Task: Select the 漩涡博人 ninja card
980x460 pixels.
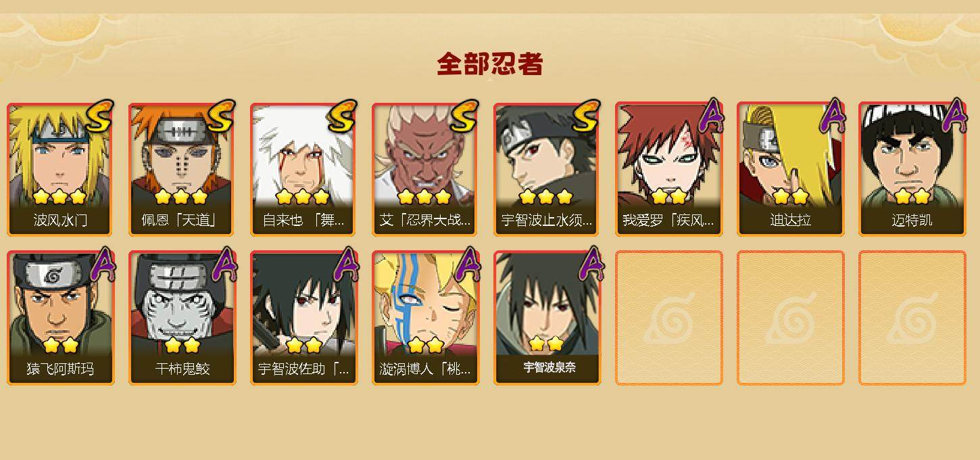Action: (426, 318)
